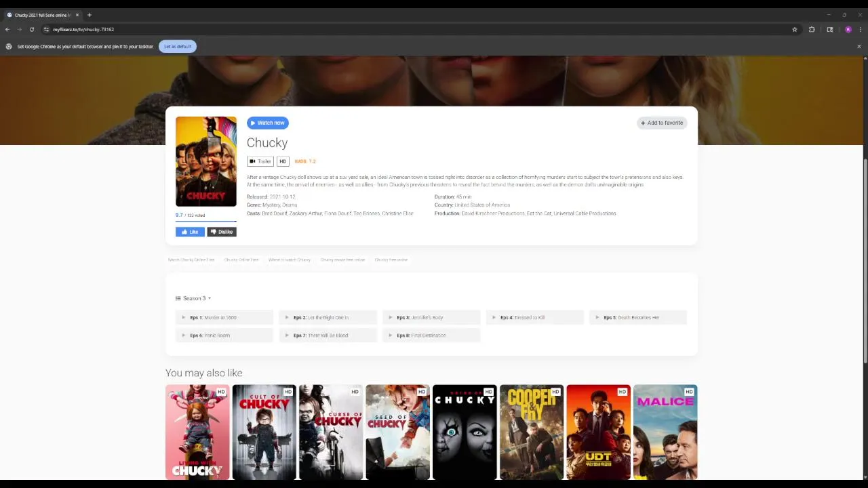The height and width of the screenshot is (488, 868).
Task: Click the Duration 45 min text
Action: [x=453, y=197]
